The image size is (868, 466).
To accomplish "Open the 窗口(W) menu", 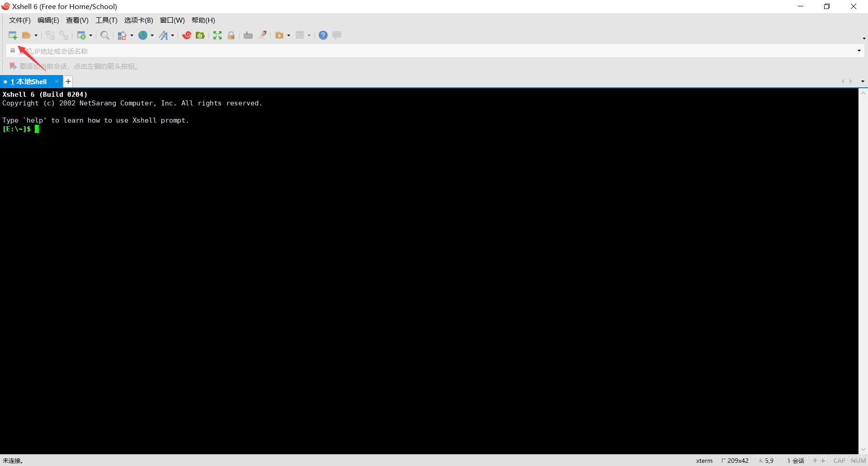I will (172, 20).
